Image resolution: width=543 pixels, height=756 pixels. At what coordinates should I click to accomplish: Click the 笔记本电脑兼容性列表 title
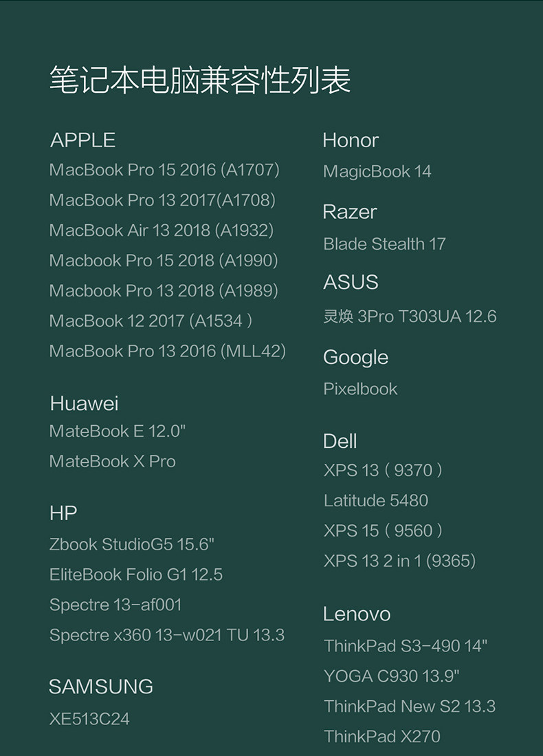click(200, 80)
